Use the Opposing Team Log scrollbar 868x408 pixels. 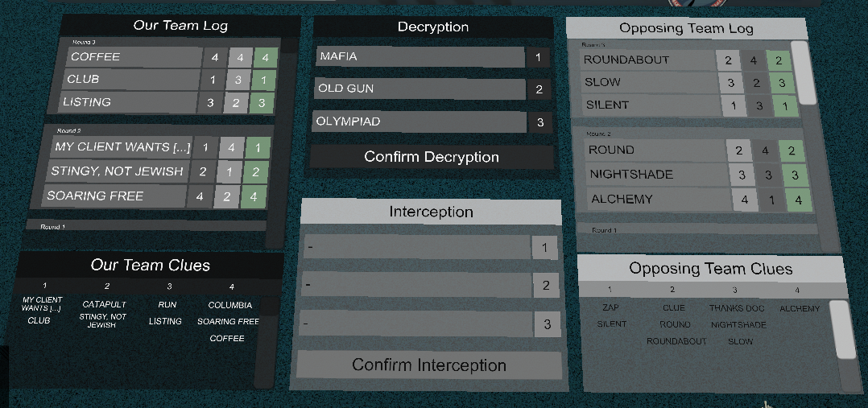[x=804, y=72]
